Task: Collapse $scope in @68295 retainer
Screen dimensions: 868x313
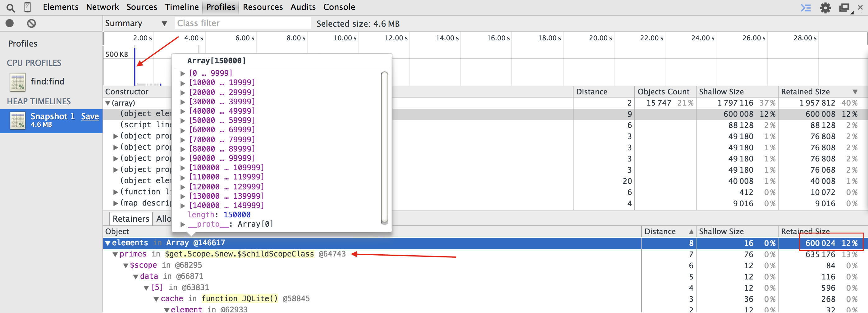Action: pyautogui.click(x=126, y=265)
